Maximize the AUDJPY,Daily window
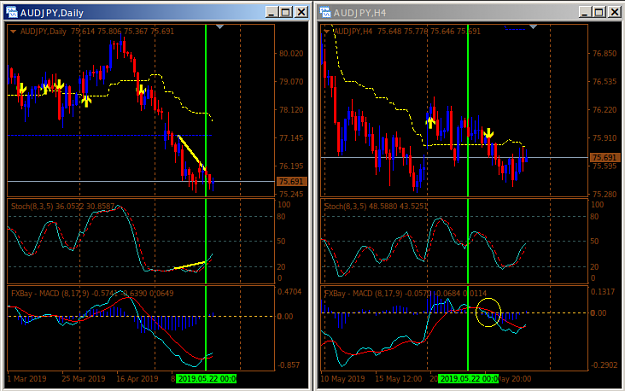The image size is (625, 391). coord(286,12)
